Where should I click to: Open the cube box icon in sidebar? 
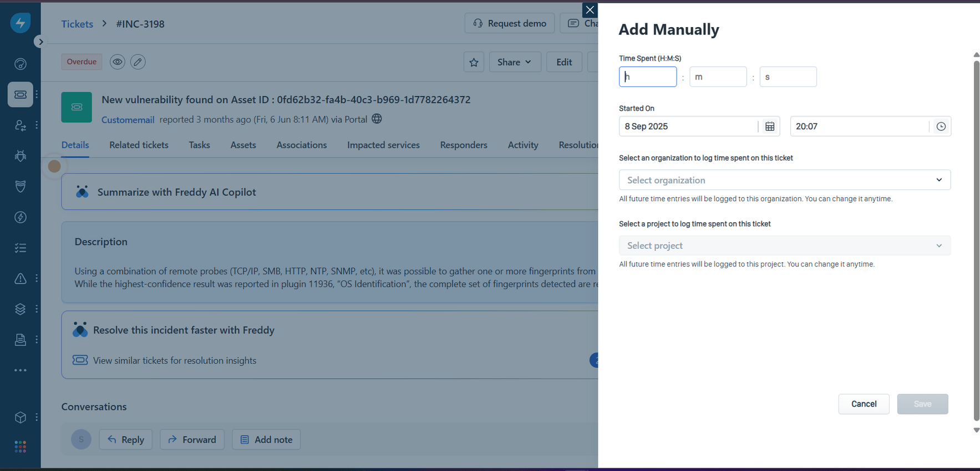coord(21,417)
